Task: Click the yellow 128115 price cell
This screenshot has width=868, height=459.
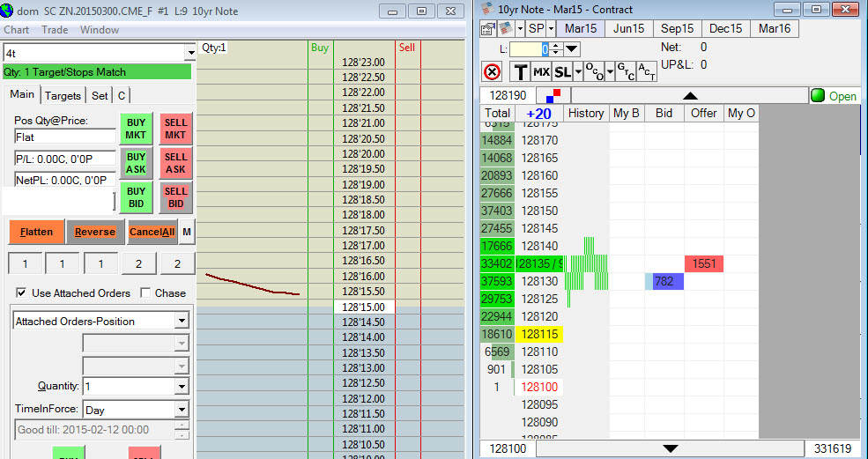Action: tap(539, 335)
